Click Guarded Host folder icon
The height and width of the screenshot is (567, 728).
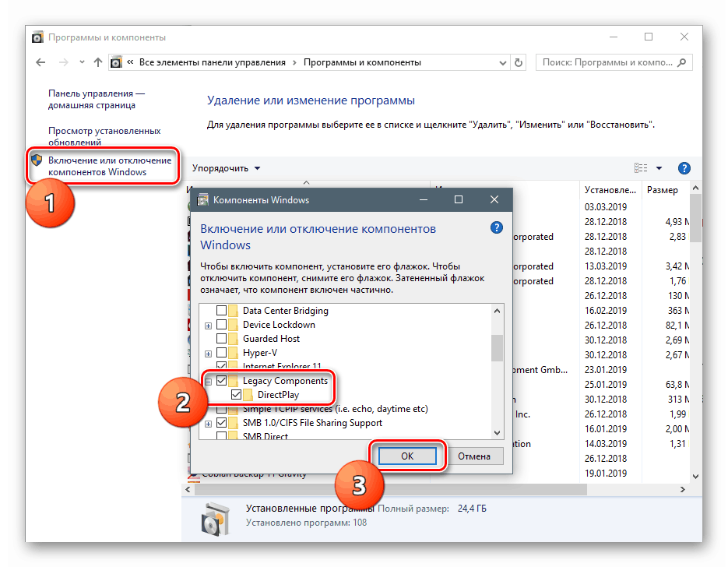coord(234,339)
